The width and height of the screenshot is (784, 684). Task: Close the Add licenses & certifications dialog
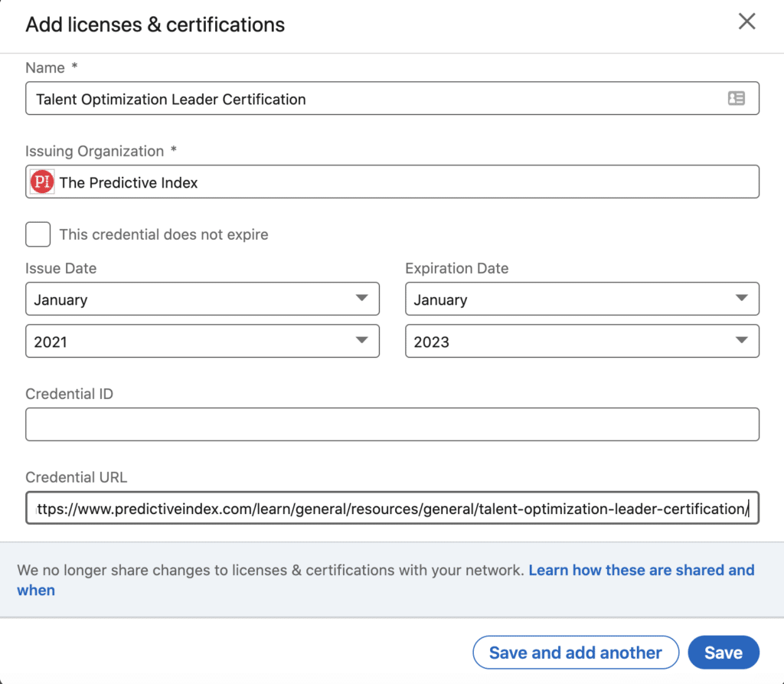tap(746, 21)
